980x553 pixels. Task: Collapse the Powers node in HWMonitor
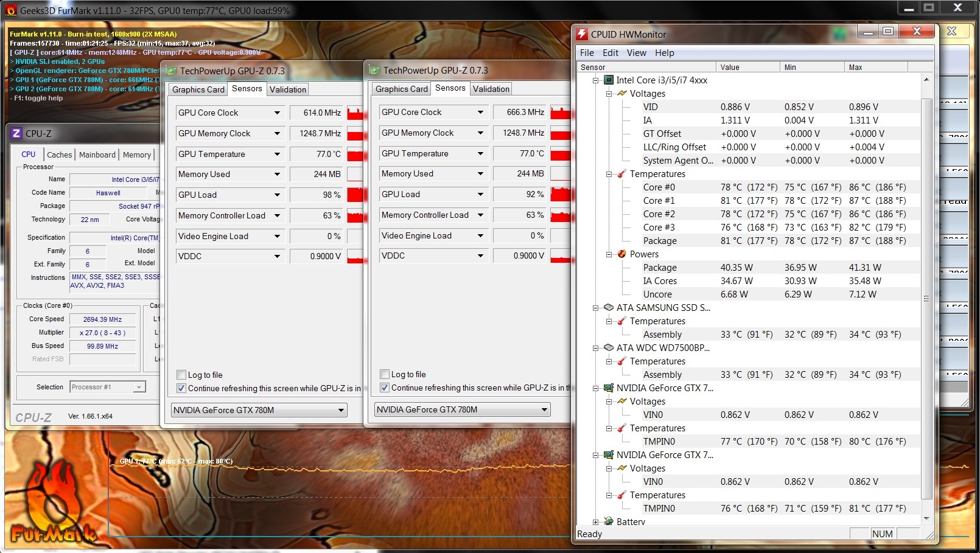[609, 254]
